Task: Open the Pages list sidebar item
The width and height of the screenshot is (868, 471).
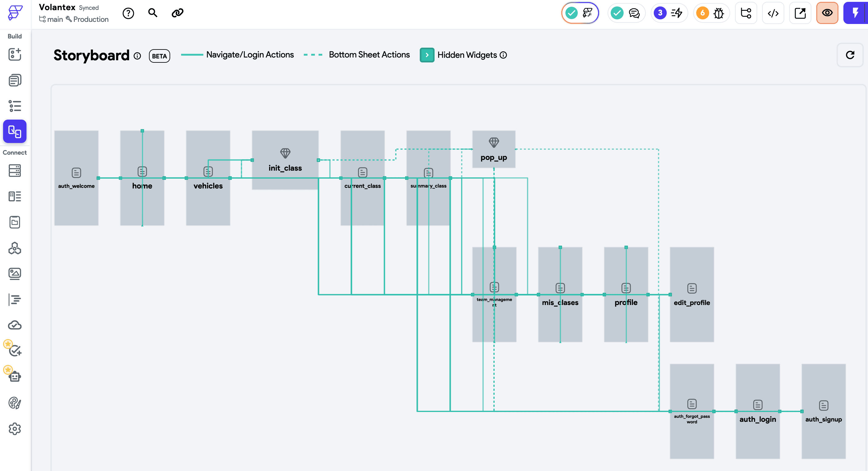Action: coord(14,80)
